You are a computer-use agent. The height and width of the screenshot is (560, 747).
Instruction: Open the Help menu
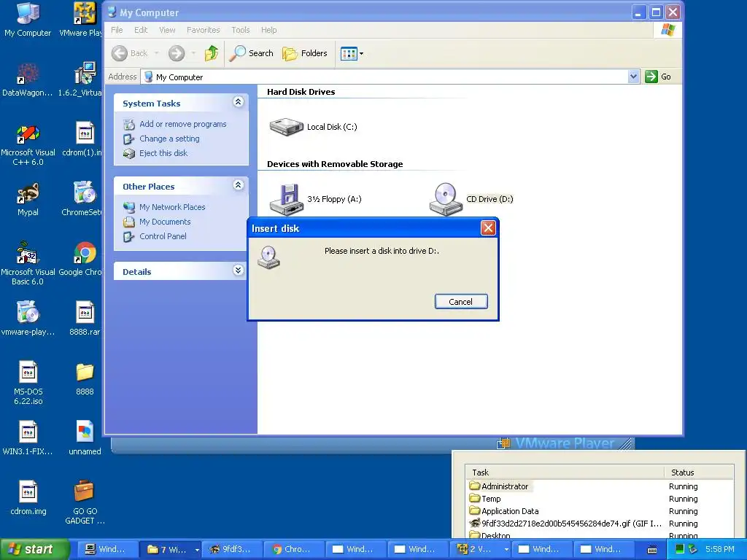tap(268, 30)
